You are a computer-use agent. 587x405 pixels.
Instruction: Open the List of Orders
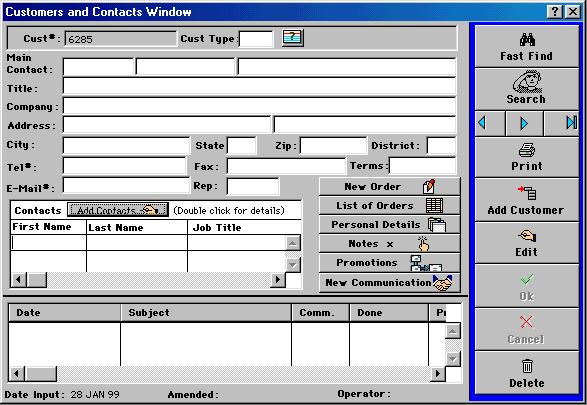[x=389, y=205]
